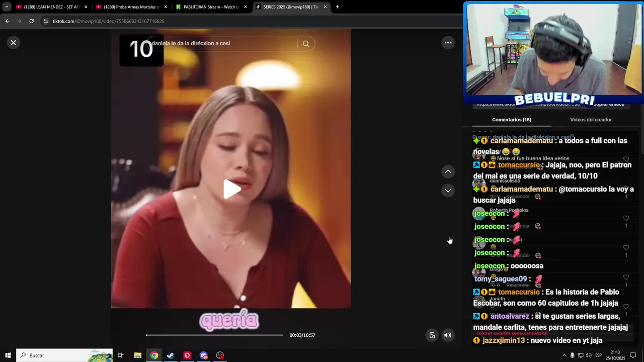The image size is (644, 362).
Task: Close the 'LEAN MENDEZ' browser tab
Action: click(x=86, y=7)
